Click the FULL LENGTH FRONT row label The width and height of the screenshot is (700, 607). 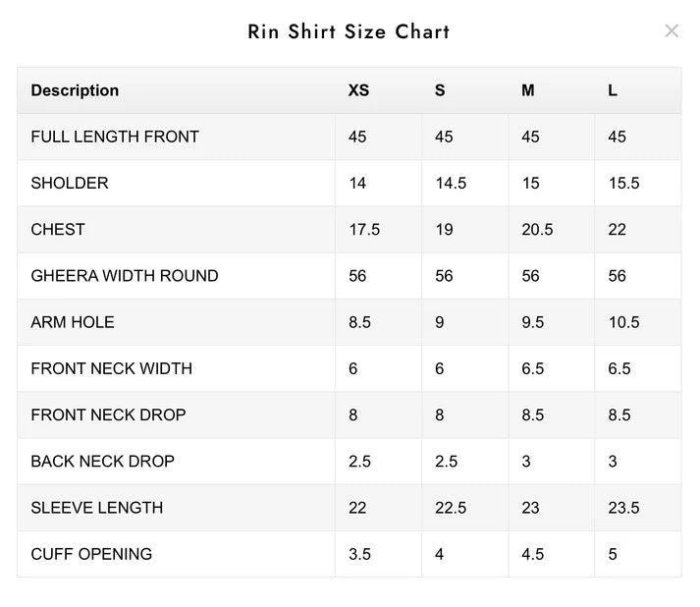click(115, 137)
